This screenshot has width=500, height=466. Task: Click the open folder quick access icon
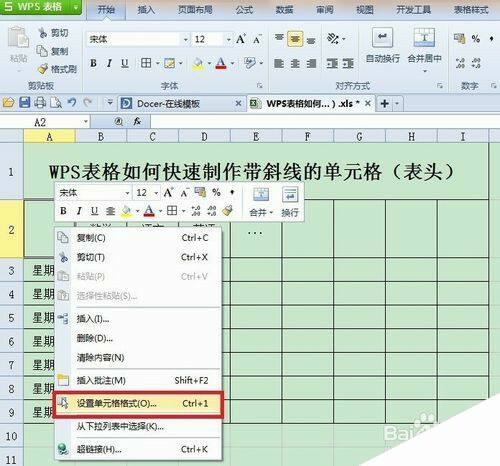point(9,103)
